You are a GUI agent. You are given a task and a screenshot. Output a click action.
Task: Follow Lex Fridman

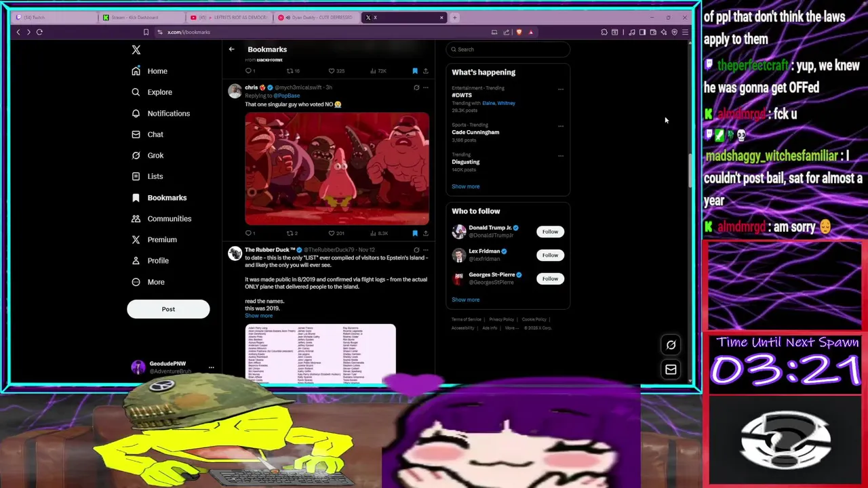click(550, 256)
